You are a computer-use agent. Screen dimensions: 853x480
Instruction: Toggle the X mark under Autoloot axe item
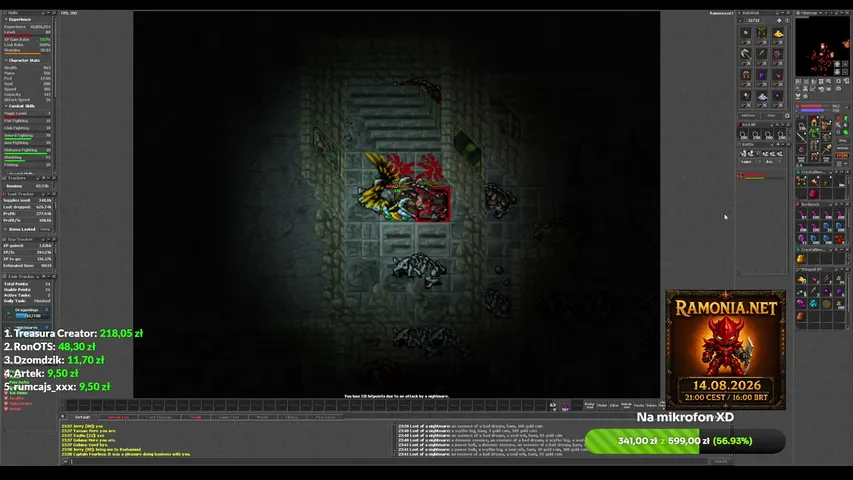point(749,63)
